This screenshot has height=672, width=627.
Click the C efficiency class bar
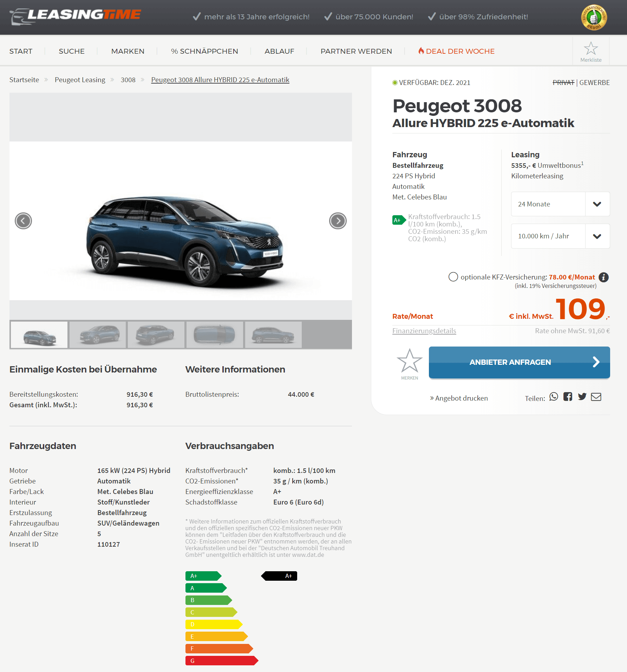[x=211, y=612]
